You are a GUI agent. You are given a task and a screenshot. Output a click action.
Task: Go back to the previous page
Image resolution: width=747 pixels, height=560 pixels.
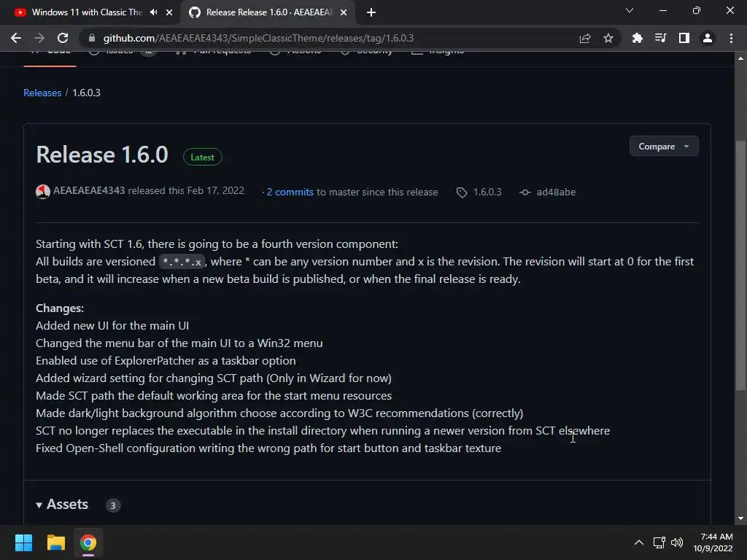coord(16,38)
